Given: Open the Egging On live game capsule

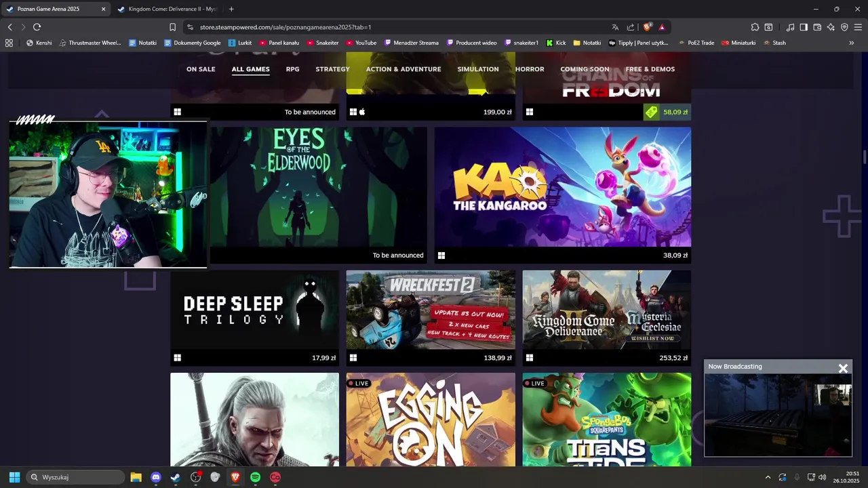Looking at the screenshot, I should coord(431,420).
